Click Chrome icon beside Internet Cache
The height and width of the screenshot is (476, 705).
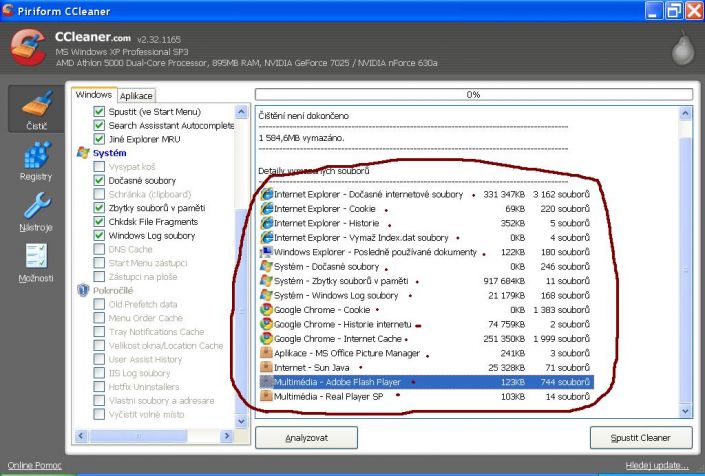click(x=267, y=338)
